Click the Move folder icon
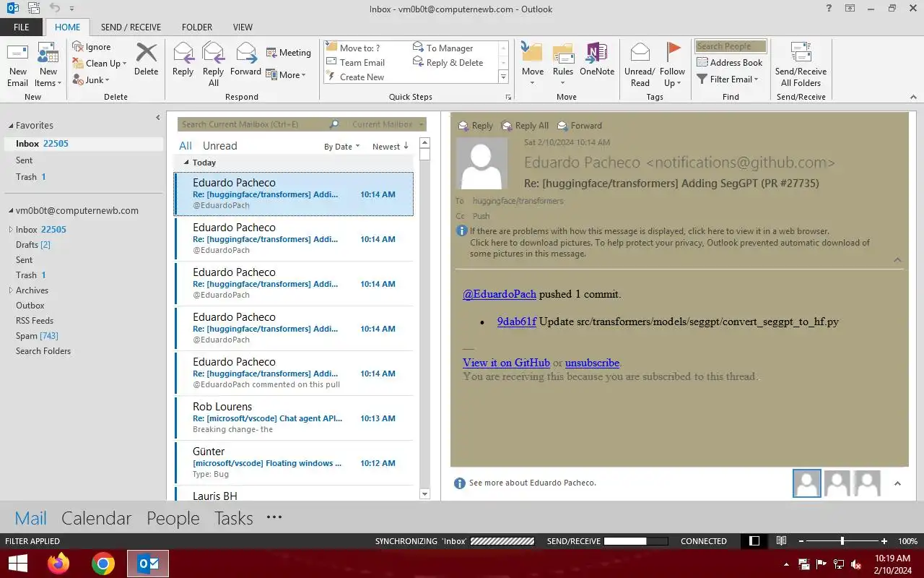Viewport: 924px width, 578px height. point(532,53)
